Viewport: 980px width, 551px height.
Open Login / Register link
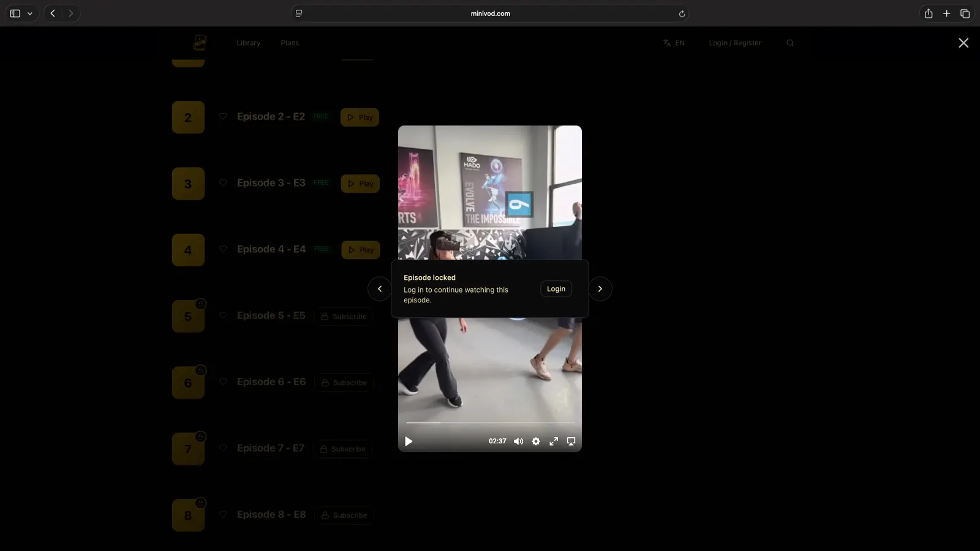click(x=735, y=43)
